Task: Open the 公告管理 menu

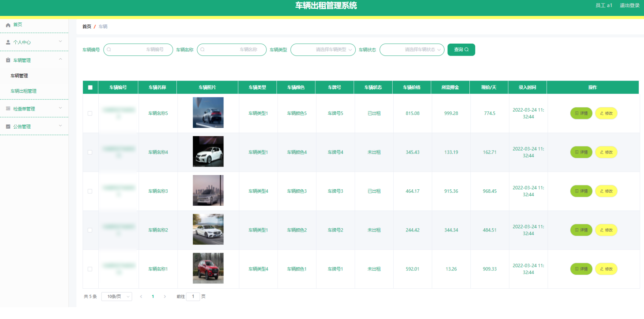Action: (34, 127)
